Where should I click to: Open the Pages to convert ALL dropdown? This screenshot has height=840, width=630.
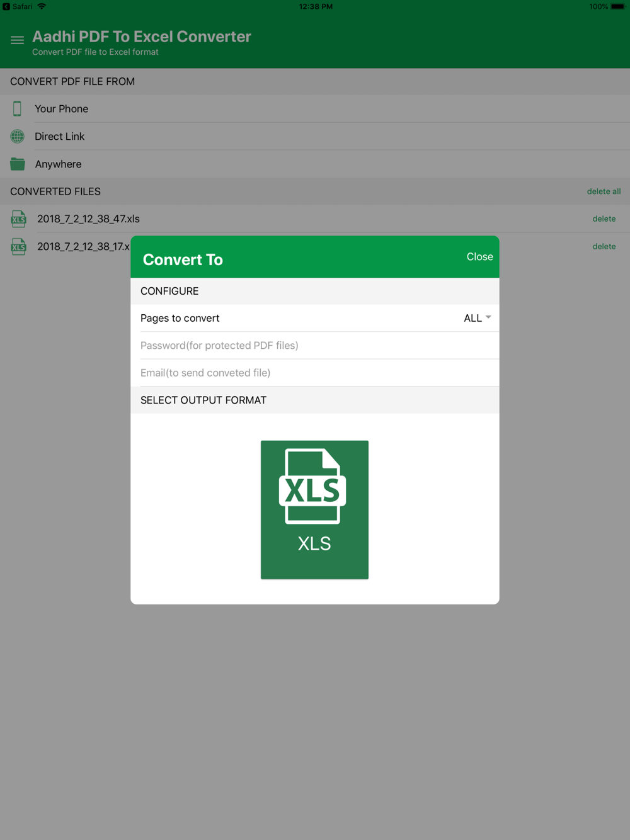[477, 318]
